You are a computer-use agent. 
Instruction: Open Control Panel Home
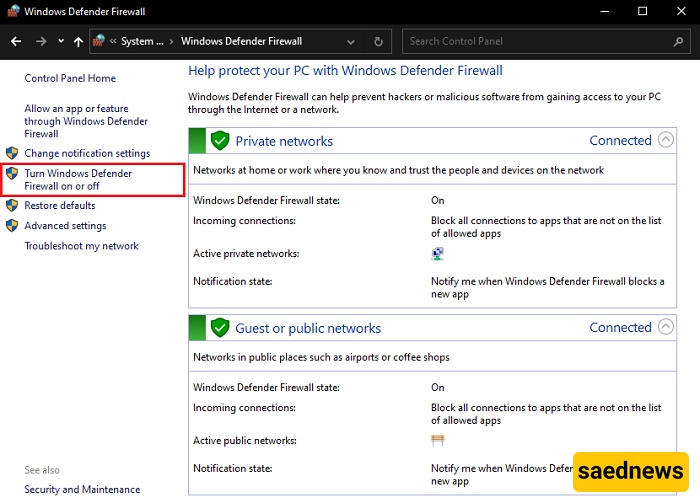pyautogui.click(x=70, y=78)
